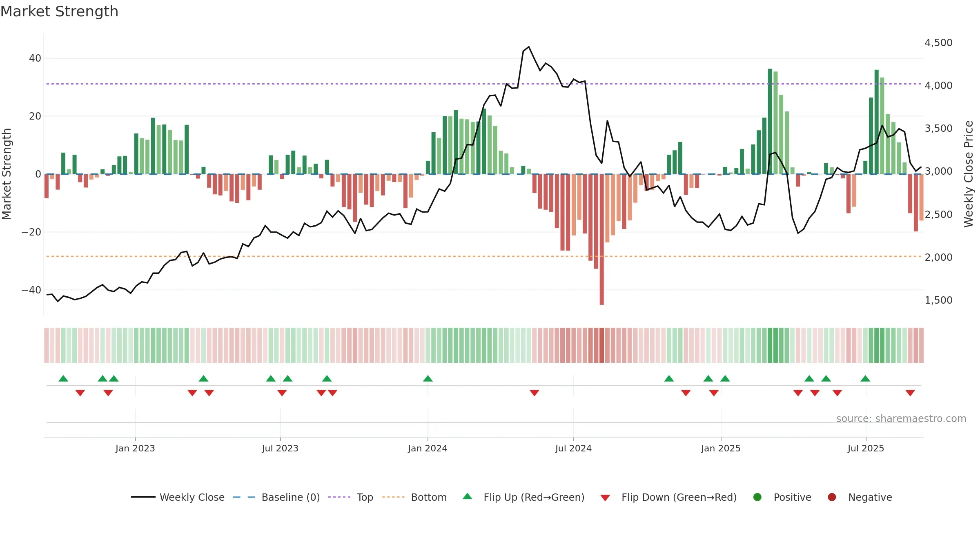
Task: Click the 4,500 price axis tick
Action: coord(938,43)
